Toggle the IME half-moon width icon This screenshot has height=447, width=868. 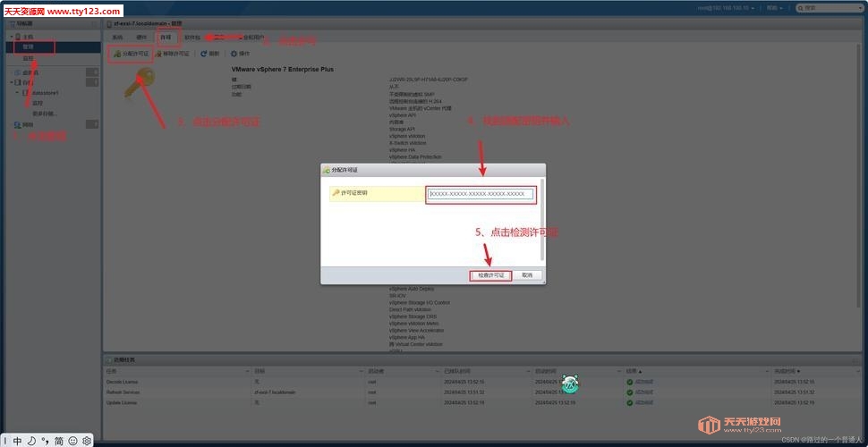[31, 441]
